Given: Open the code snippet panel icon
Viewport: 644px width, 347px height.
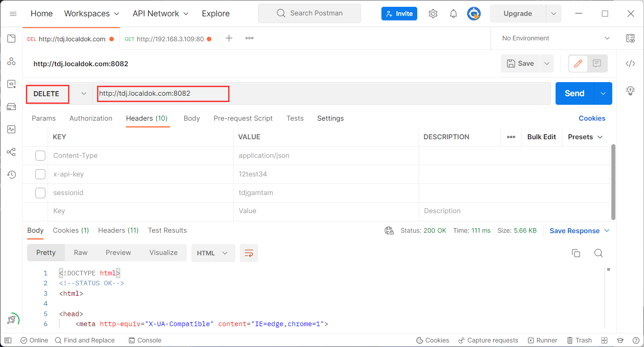Looking at the screenshot, I should [630, 64].
